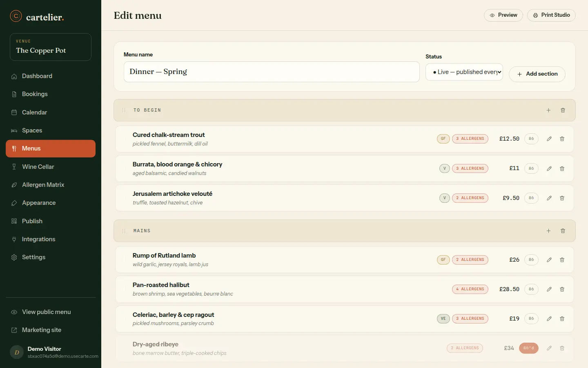The width and height of the screenshot is (588, 368).
Task: Toggle 86 on Jerusalem artichoke velouté
Action: click(531, 198)
